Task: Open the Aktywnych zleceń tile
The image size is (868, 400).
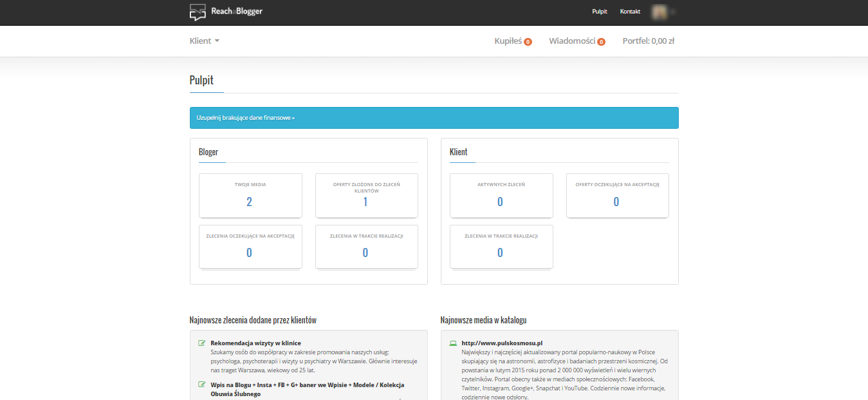Action: click(501, 195)
